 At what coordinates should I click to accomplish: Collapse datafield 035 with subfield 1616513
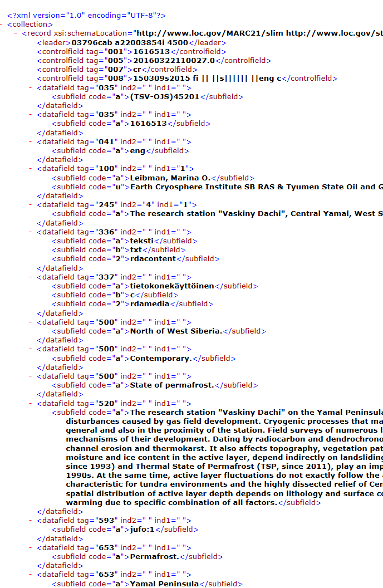(x=31, y=114)
